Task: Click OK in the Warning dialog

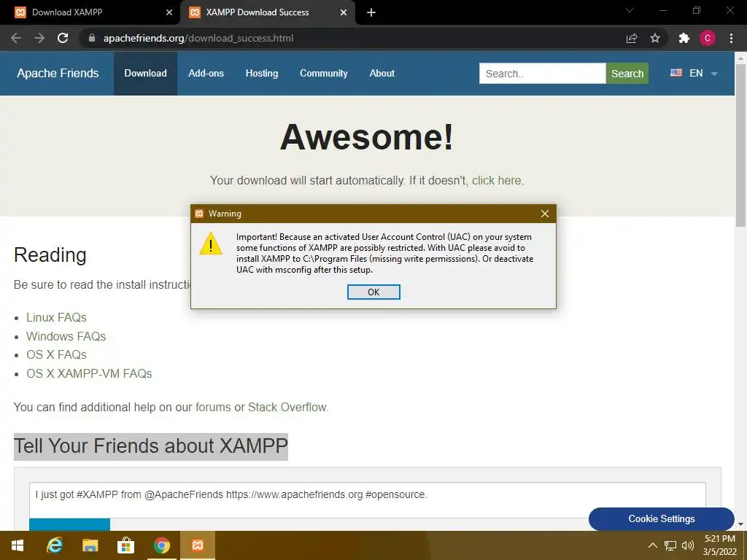Action: pos(373,292)
